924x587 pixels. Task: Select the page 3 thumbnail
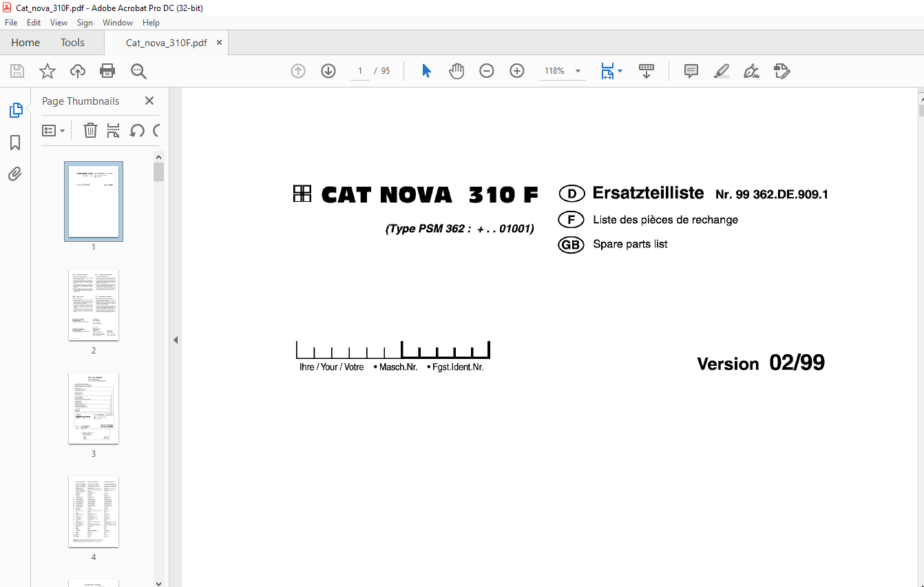94,408
